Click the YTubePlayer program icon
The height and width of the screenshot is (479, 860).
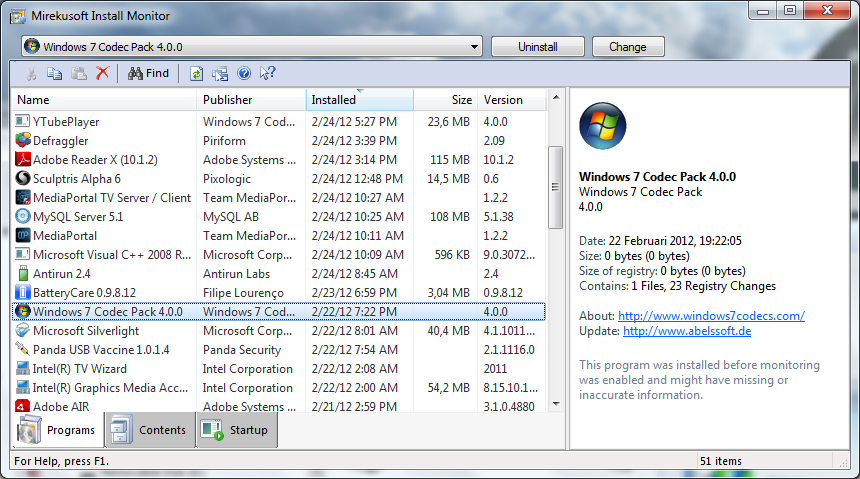coord(22,121)
